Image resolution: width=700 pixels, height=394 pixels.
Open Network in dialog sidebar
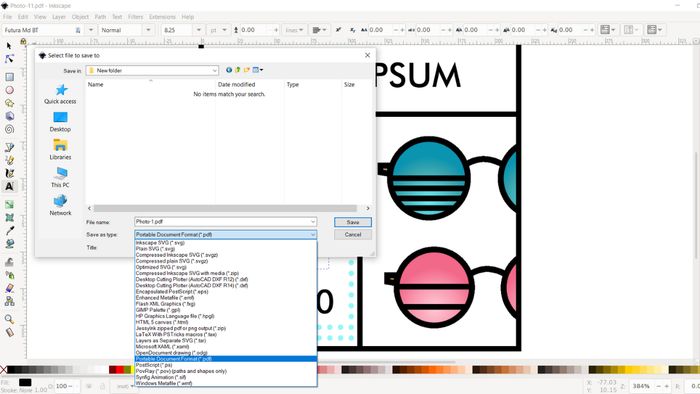point(60,205)
